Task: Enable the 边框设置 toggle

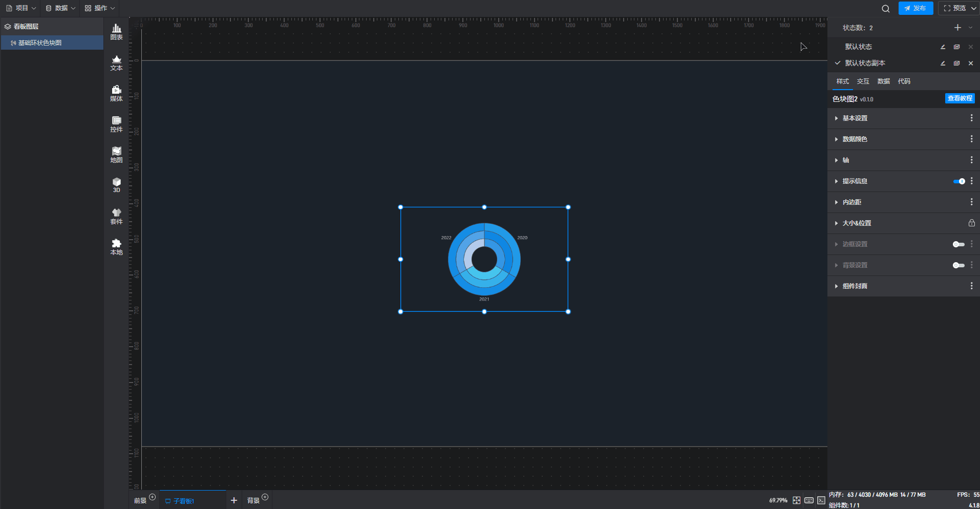Action: 958,244
